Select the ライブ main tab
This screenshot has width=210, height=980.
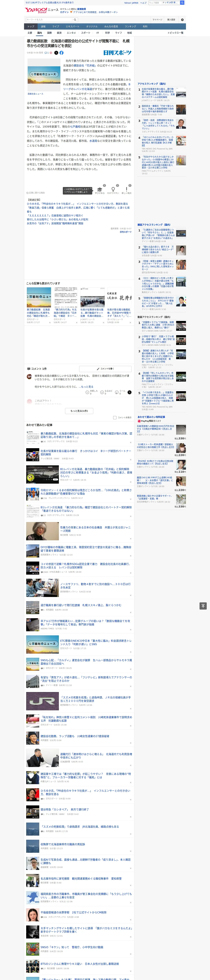(56, 27)
